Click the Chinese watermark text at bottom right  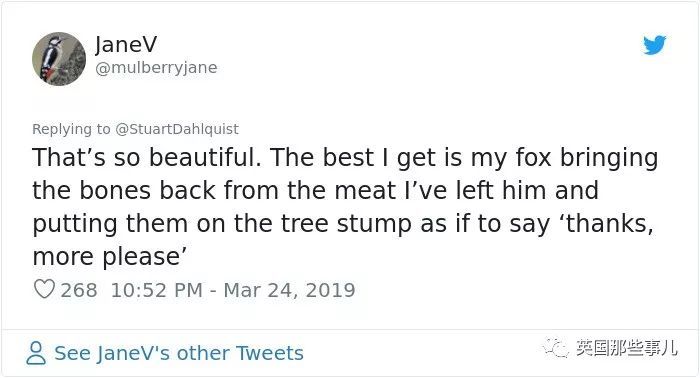click(626, 348)
